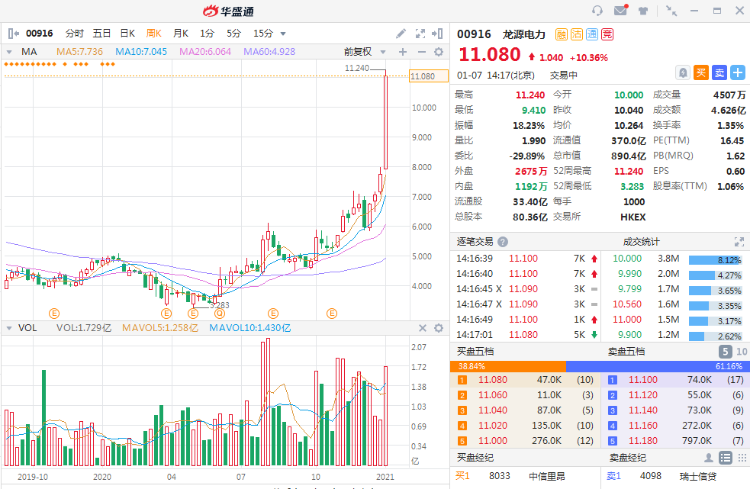Switch to 日K daily chart tab
The width and height of the screenshot is (750, 489).
[127, 33]
